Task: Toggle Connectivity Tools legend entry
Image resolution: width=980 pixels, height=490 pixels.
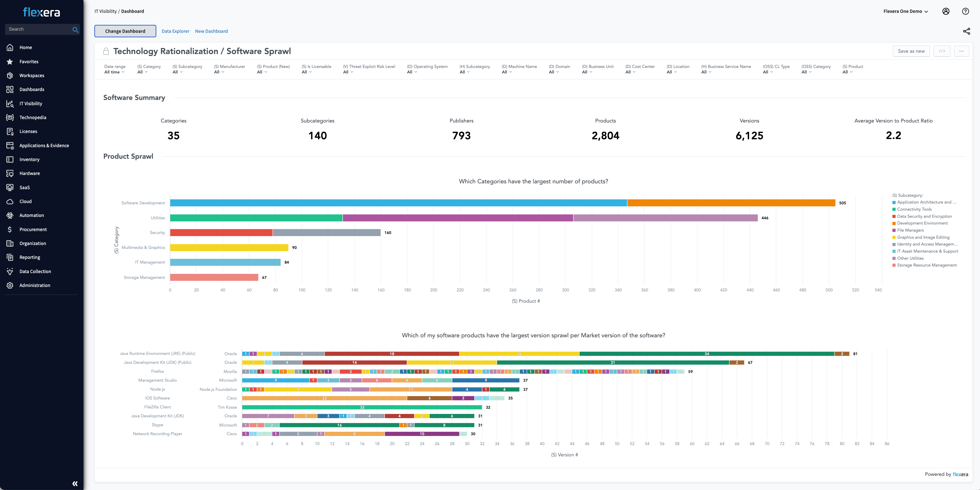Action: click(x=912, y=209)
